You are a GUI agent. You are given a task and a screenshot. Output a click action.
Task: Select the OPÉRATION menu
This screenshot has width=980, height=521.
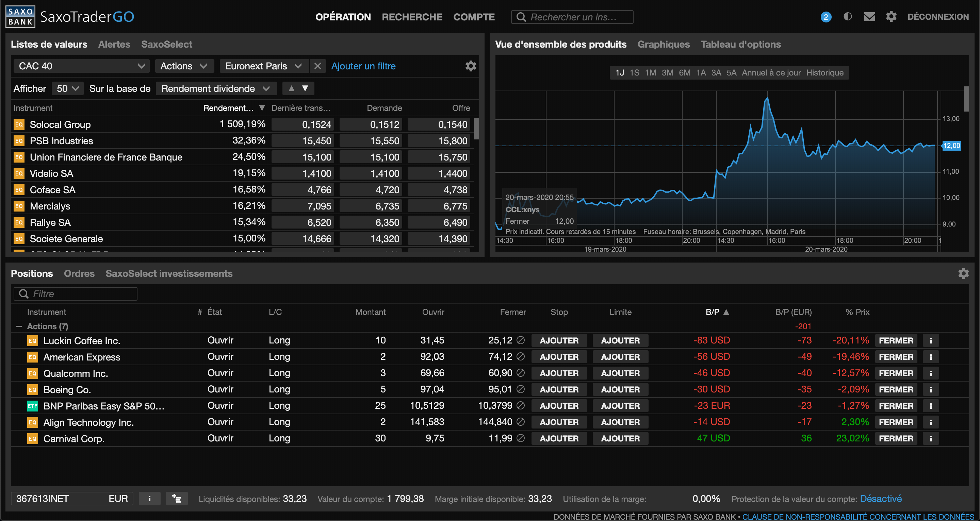click(343, 17)
